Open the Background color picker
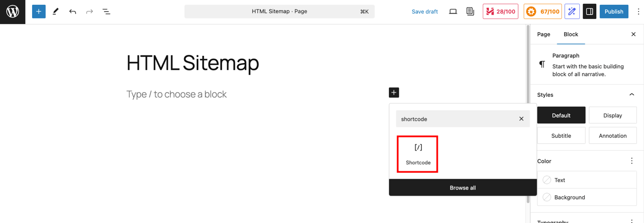This screenshot has width=644, height=223. 587,197
